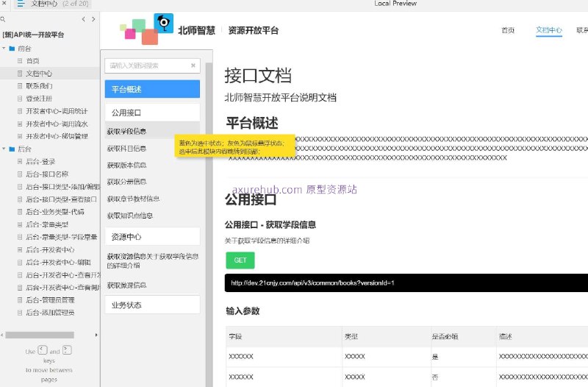Select 资源中心 section in doc menu
Image resolution: width=588 pixels, height=387 pixels.
pyautogui.click(x=152, y=237)
